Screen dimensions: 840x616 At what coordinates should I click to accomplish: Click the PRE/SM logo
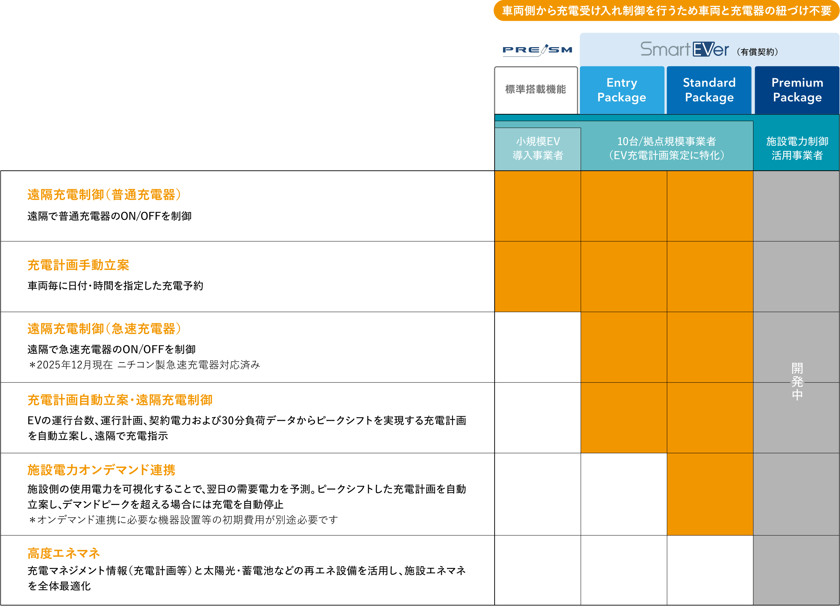(x=537, y=50)
